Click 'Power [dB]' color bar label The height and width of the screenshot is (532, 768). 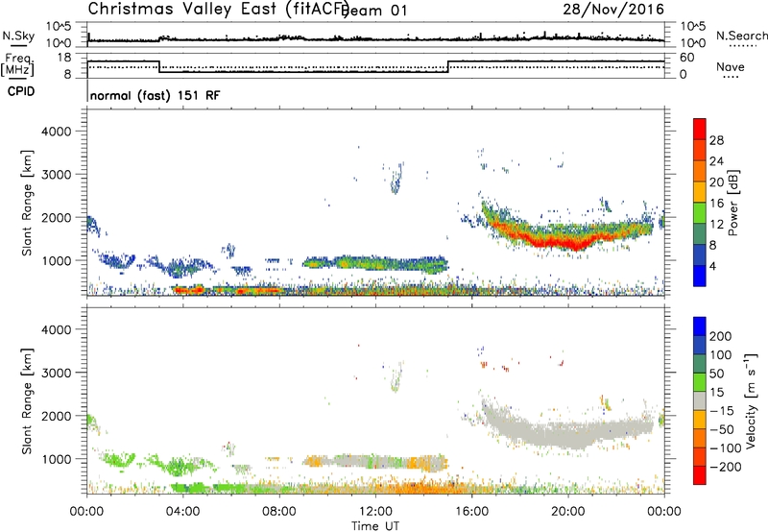pyautogui.click(x=733, y=203)
